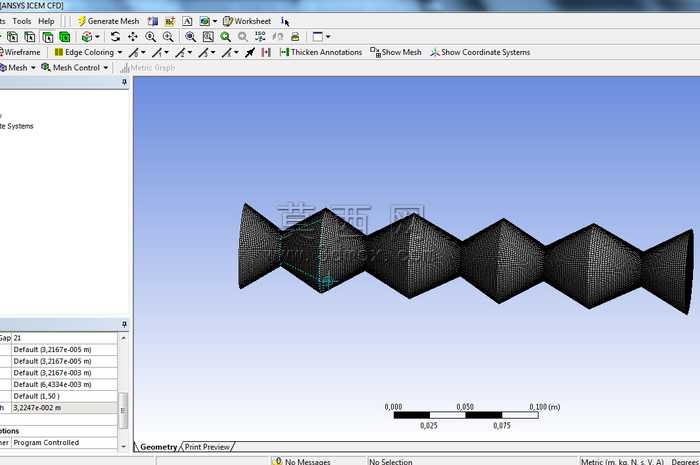700x465 pixels.
Task: Click the green Previous View magnifier
Action: pos(225,37)
